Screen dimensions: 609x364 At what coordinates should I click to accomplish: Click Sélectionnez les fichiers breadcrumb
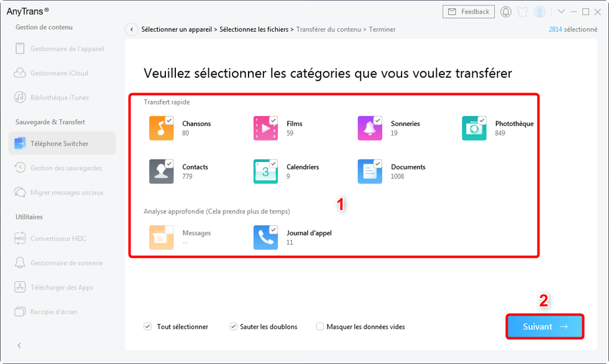pos(254,29)
